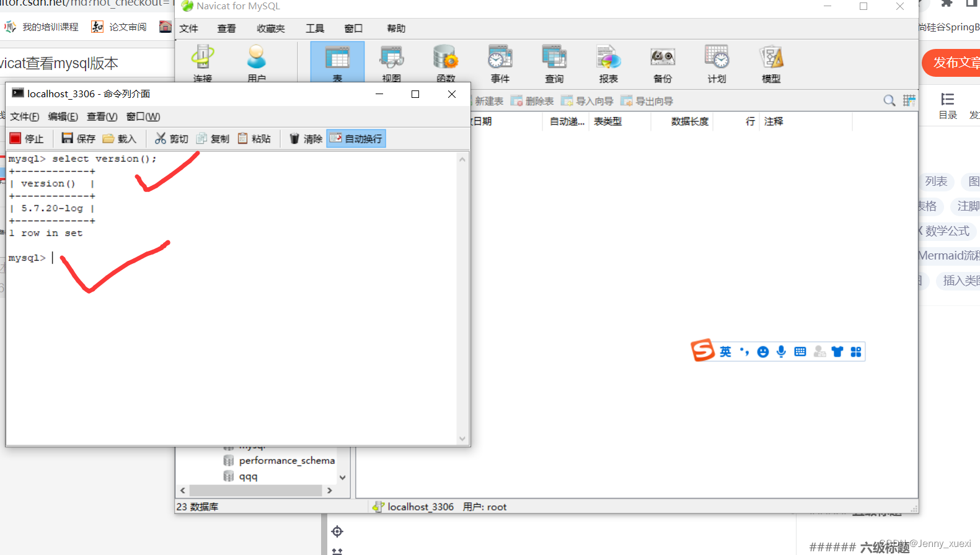The width and height of the screenshot is (980, 555).
Task: Click Clear (清除) in console toolbar
Action: [306, 139]
